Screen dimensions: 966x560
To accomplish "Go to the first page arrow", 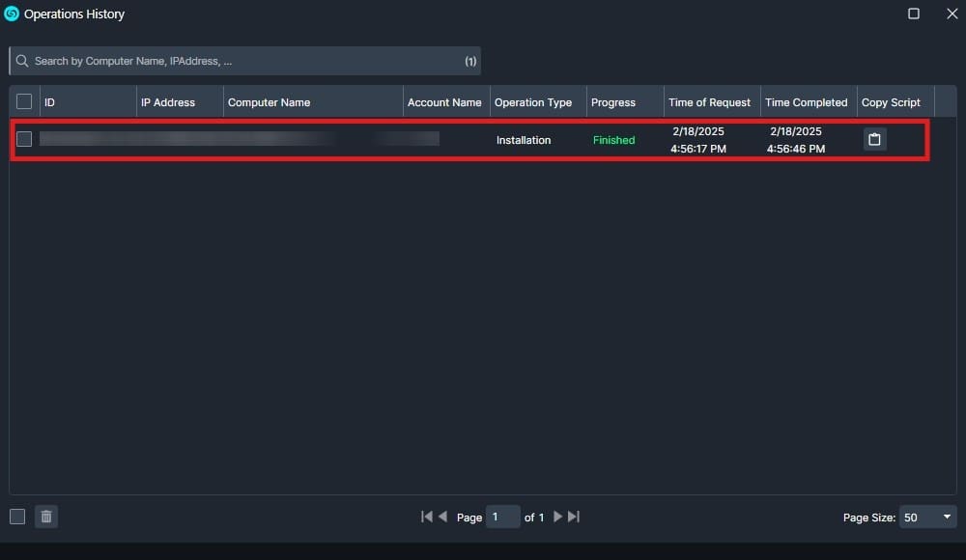I will click(426, 517).
